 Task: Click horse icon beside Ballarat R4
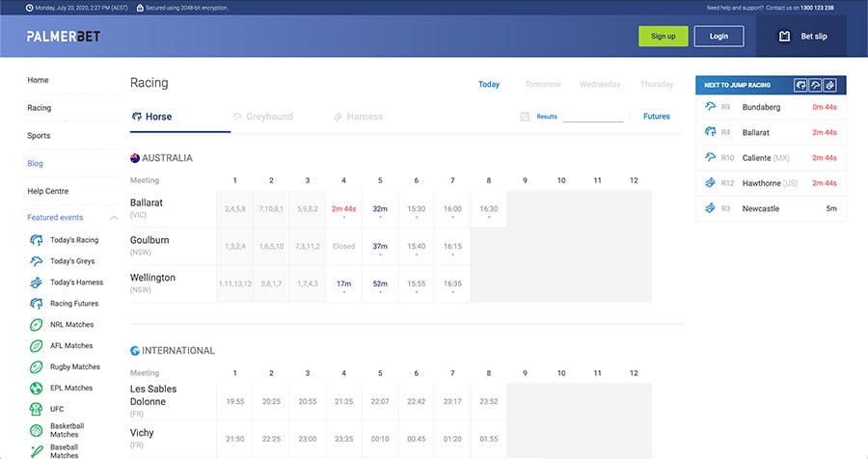coord(710,132)
